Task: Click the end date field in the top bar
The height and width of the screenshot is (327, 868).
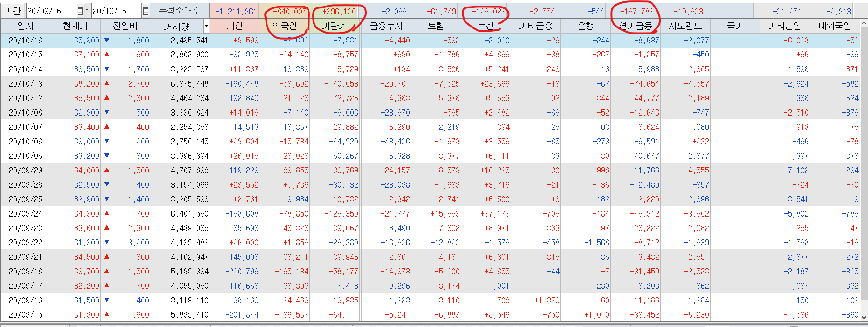Action: click(x=116, y=11)
